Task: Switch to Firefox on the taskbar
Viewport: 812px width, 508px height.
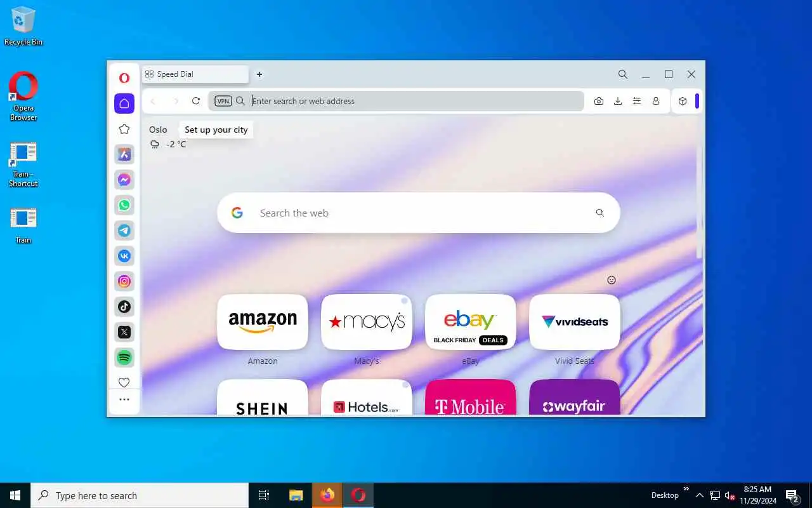Action: click(x=327, y=495)
